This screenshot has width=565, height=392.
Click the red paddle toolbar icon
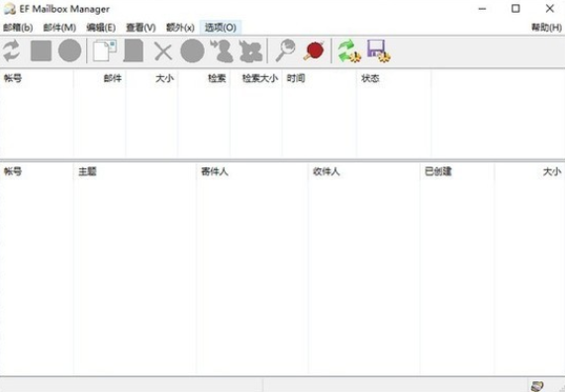pyautogui.click(x=314, y=50)
